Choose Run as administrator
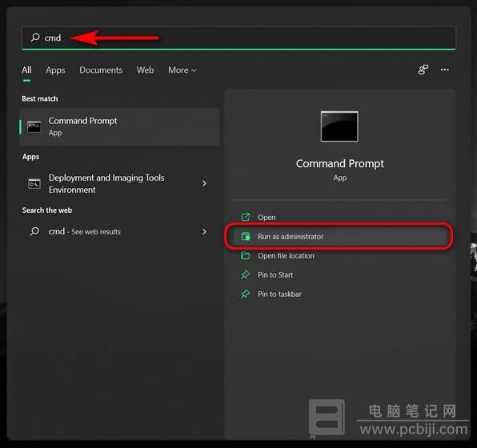The image size is (477, 448). pos(340,236)
